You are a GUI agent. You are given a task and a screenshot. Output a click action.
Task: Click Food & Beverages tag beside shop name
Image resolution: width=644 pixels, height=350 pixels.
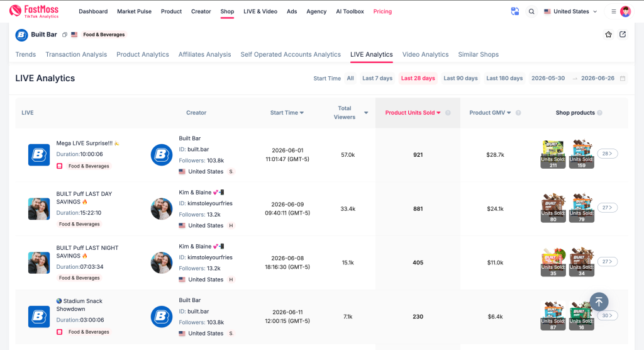[x=104, y=35]
